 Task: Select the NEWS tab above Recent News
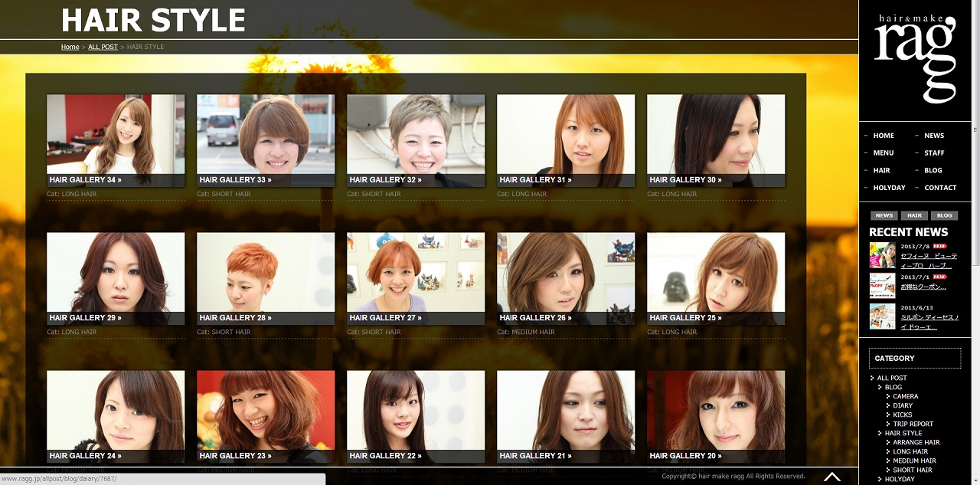(x=884, y=216)
